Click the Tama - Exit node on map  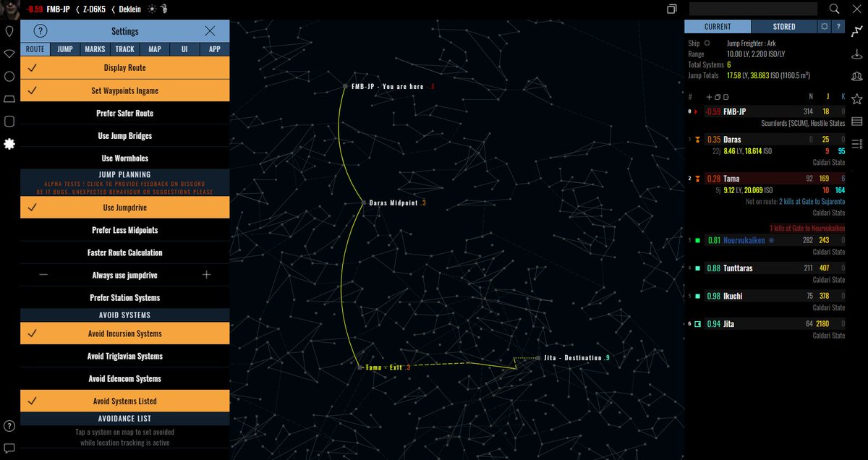pos(360,367)
